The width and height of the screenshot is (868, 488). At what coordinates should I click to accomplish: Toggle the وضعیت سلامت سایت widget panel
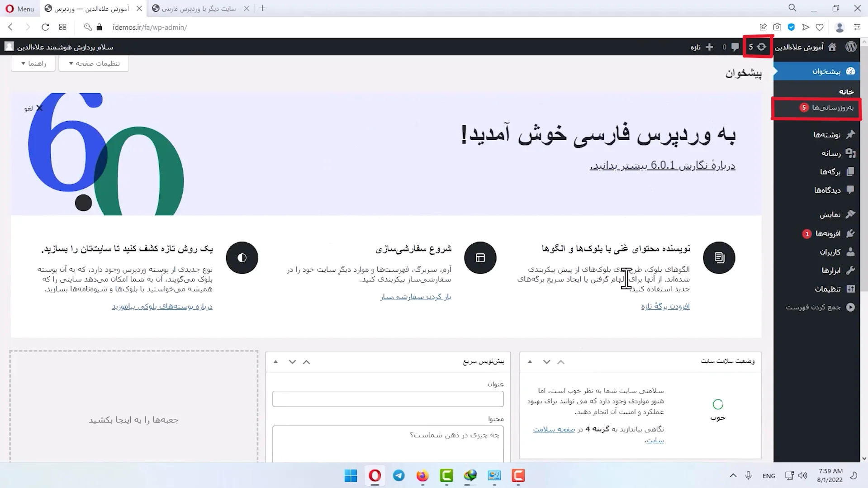click(x=530, y=362)
